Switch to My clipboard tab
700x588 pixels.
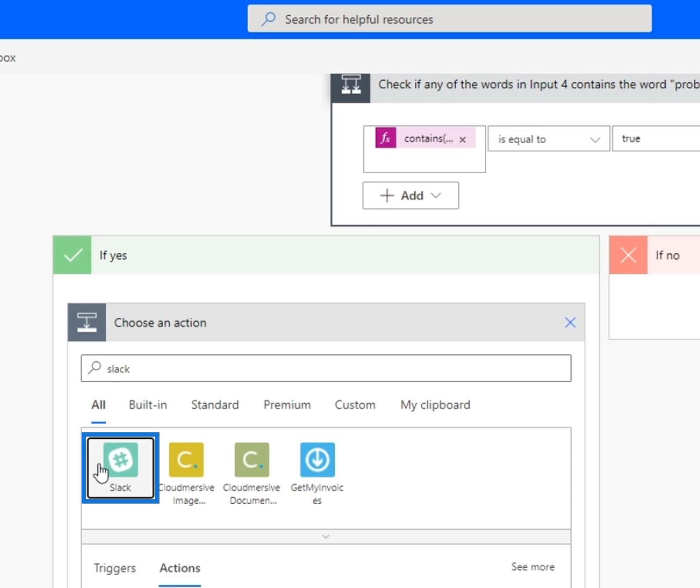[x=435, y=405]
